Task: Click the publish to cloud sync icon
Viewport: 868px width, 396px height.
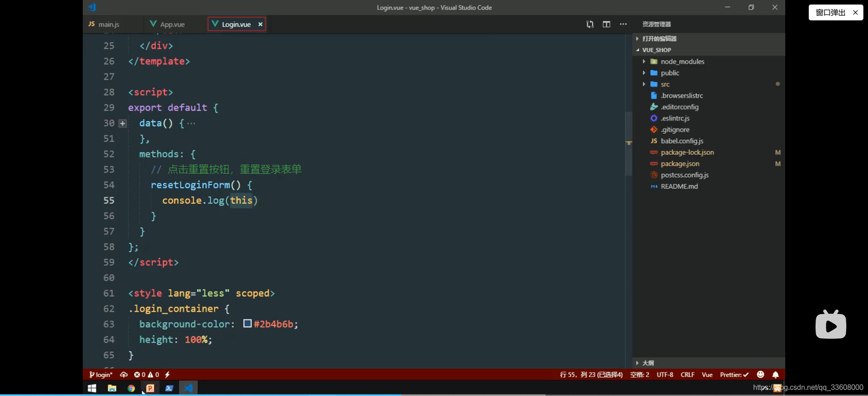Action: 123,375
